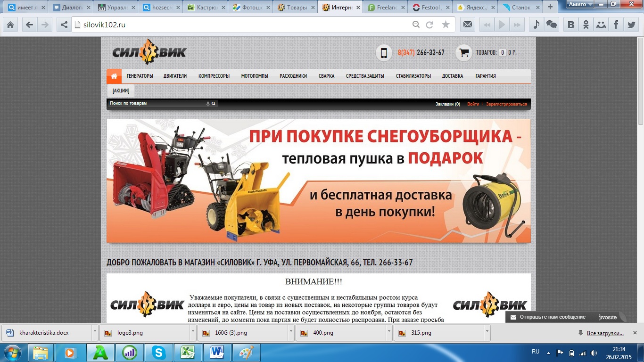Image resolution: width=644 pixels, height=362 pixels.
Task: Click the snowblower promo banner
Action: coord(319,181)
